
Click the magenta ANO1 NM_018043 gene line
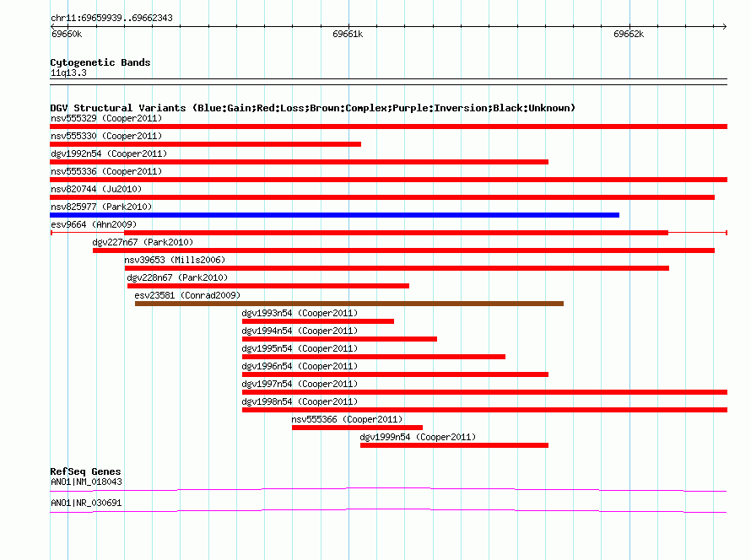click(x=388, y=489)
